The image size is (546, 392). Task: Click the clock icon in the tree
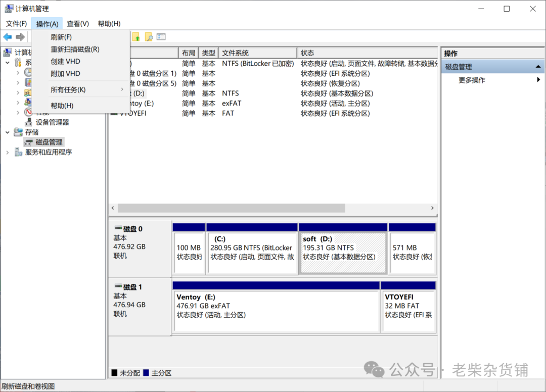tap(28, 72)
